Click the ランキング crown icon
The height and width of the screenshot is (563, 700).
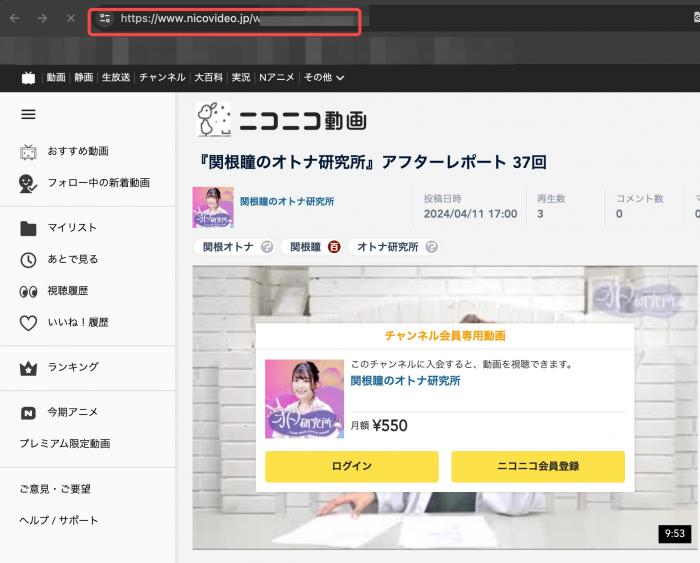(x=28, y=368)
